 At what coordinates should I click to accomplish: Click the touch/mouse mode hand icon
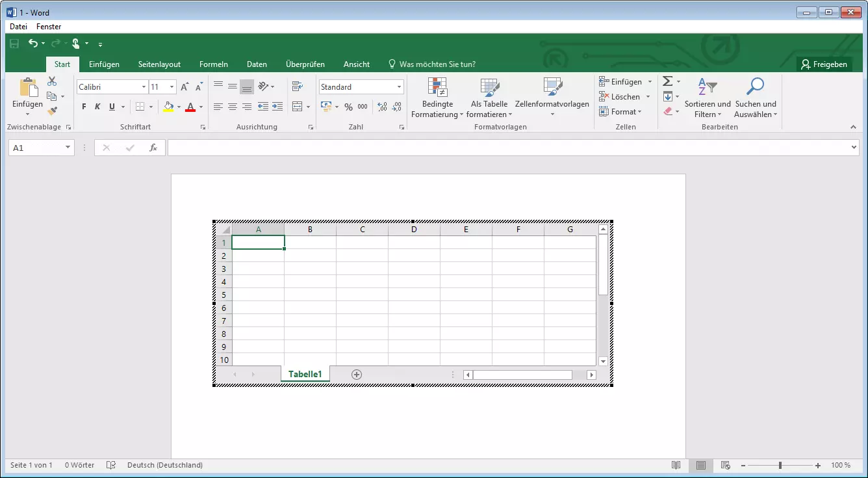pos(76,44)
